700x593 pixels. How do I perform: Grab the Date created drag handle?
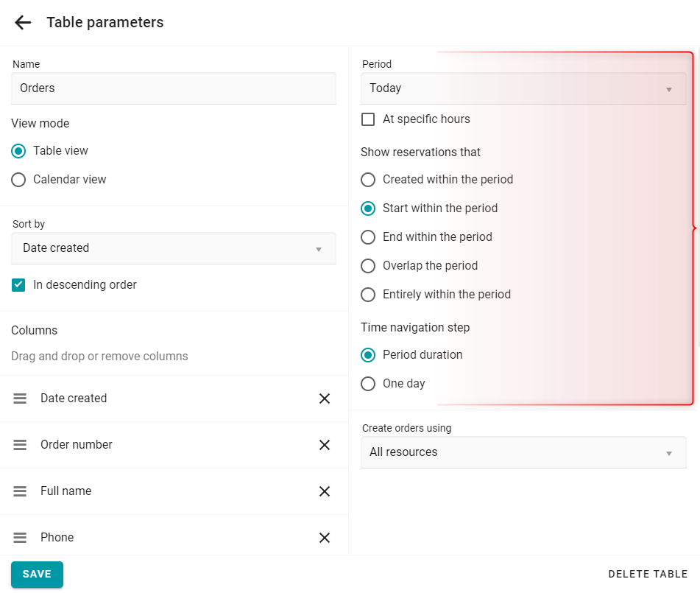pyautogui.click(x=20, y=399)
